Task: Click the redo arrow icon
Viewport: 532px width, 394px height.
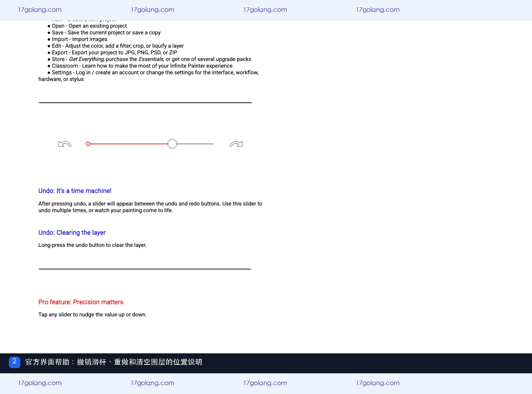Action: click(236, 144)
